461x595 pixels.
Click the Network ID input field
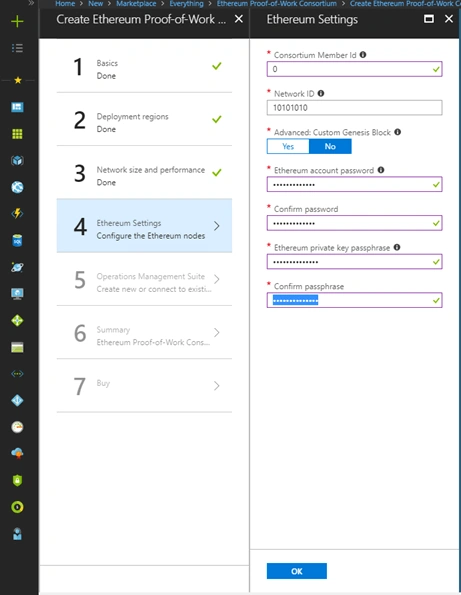[354, 108]
